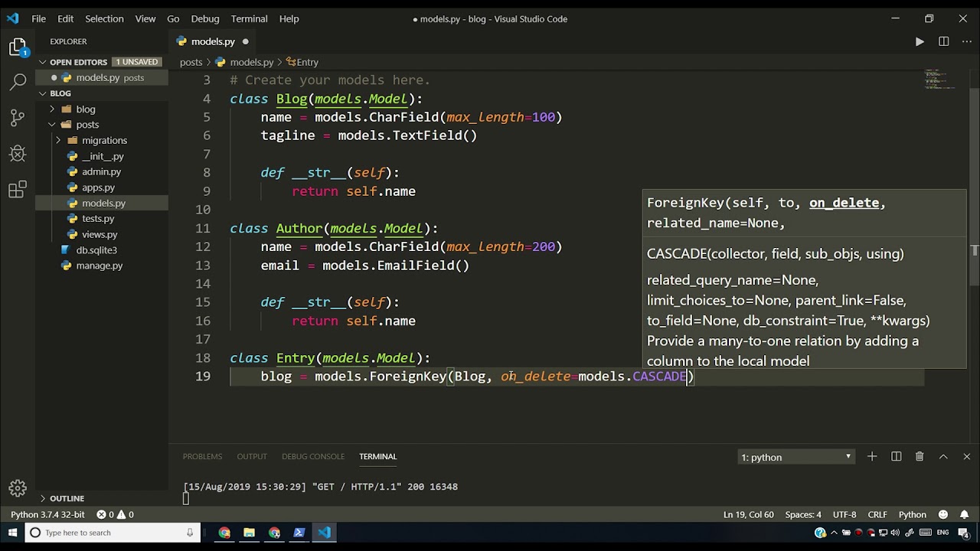Open the Debug view icon
This screenshot has height=551, width=980.
click(x=18, y=153)
